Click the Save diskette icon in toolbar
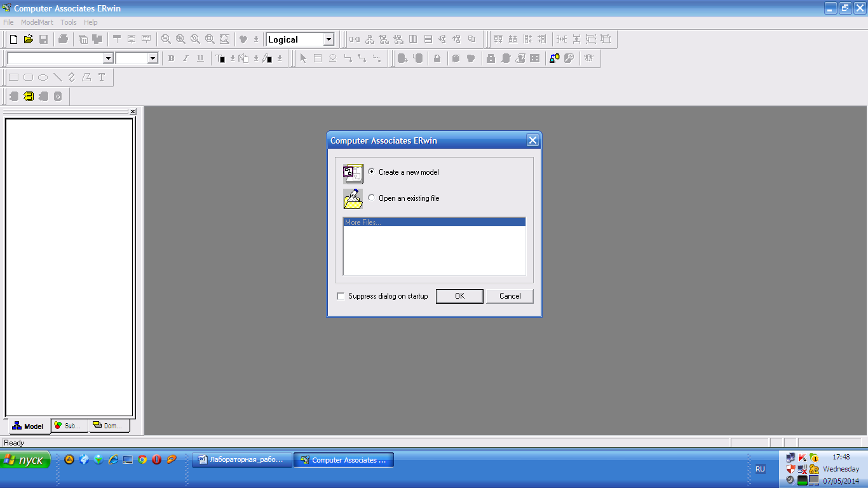This screenshot has width=868, height=488. [x=43, y=39]
